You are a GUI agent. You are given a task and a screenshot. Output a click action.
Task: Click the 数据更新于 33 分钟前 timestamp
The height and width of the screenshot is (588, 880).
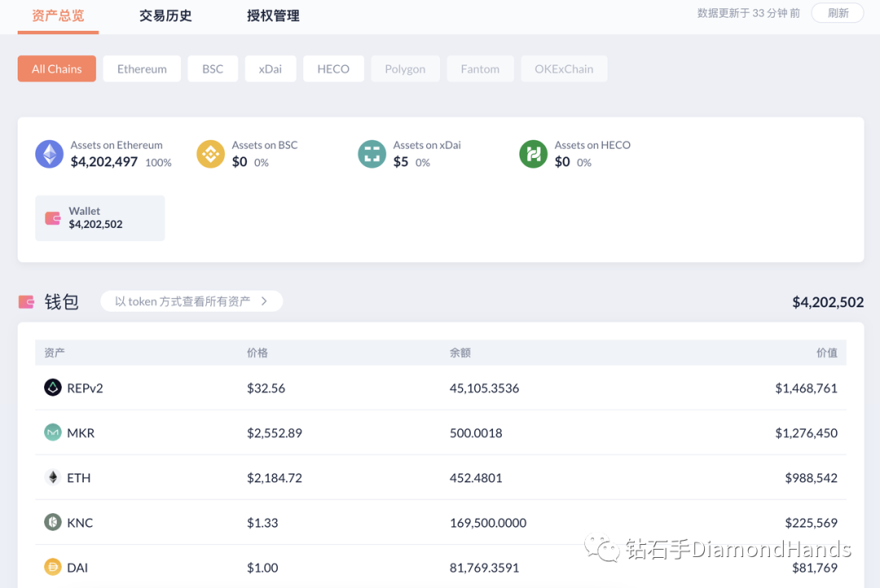[x=749, y=13]
